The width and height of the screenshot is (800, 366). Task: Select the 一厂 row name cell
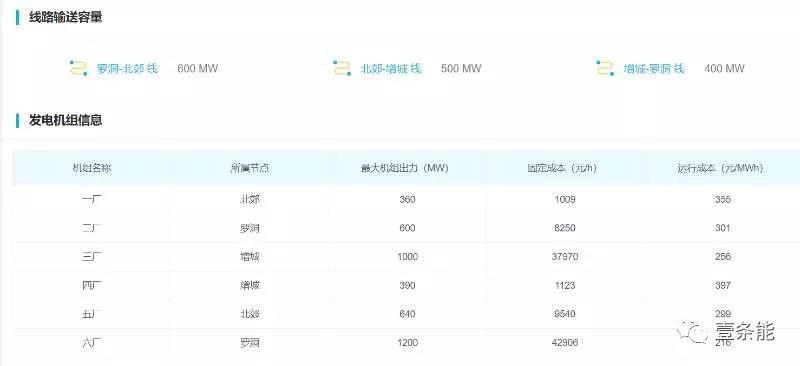tap(92, 199)
